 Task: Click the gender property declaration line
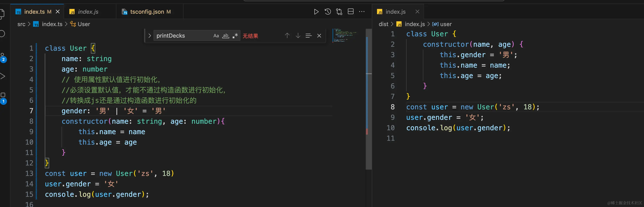pos(113,111)
